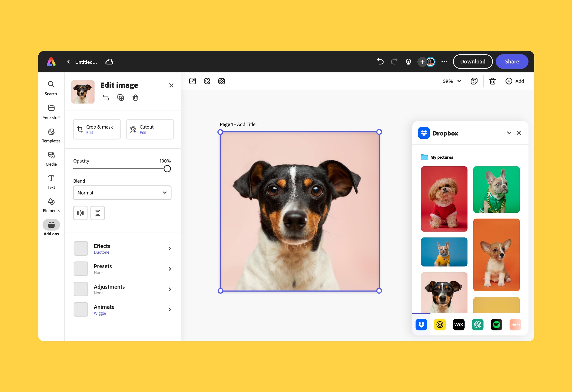Open the color palette theme icon
Viewport: 572px width, 392px height.
pos(207,81)
